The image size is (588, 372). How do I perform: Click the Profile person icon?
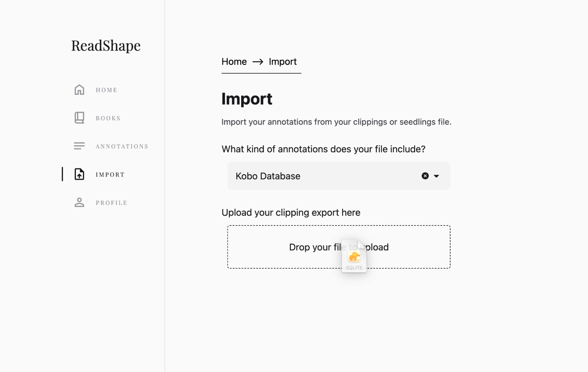pyautogui.click(x=79, y=202)
